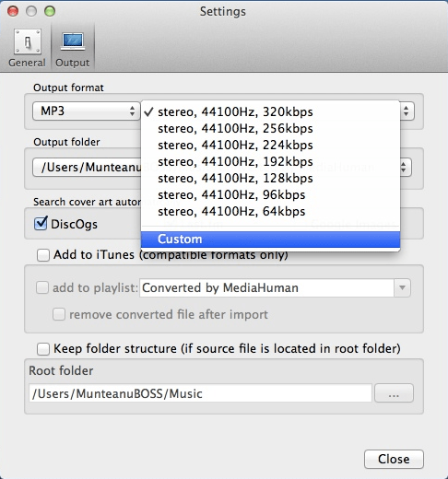This screenshot has width=448, height=479.
Task: Browse root folder with the ellipsis button
Action: click(394, 393)
